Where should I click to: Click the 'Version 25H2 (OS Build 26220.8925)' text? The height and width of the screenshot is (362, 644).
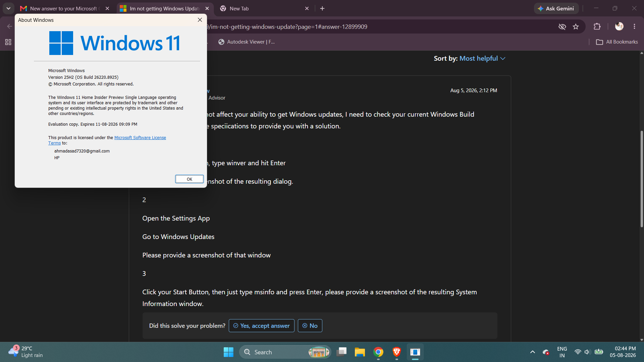(83, 77)
